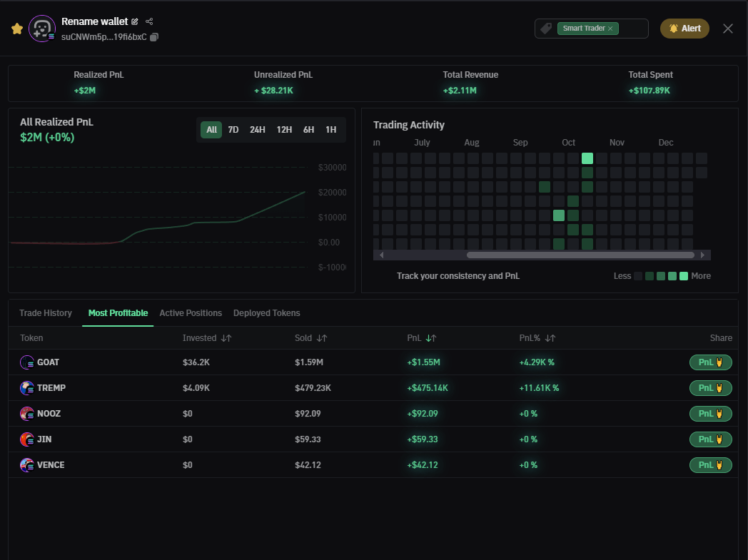Click the TREMP token icon
Viewport: 748px width, 560px height.
[x=27, y=388]
